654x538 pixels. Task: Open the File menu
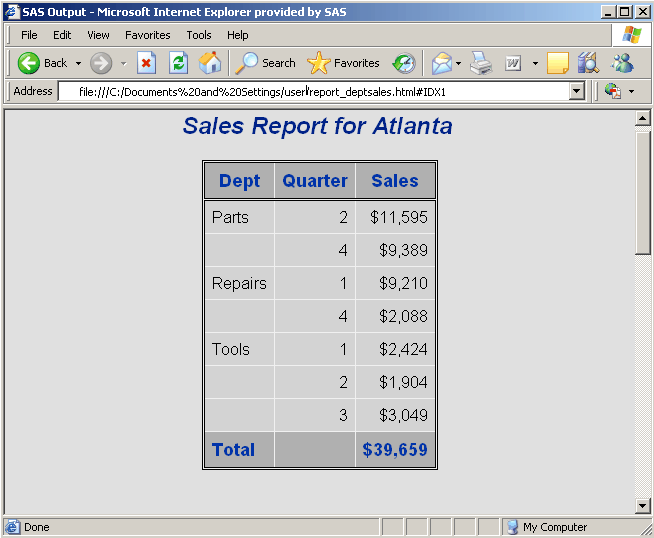pos(29,35)
